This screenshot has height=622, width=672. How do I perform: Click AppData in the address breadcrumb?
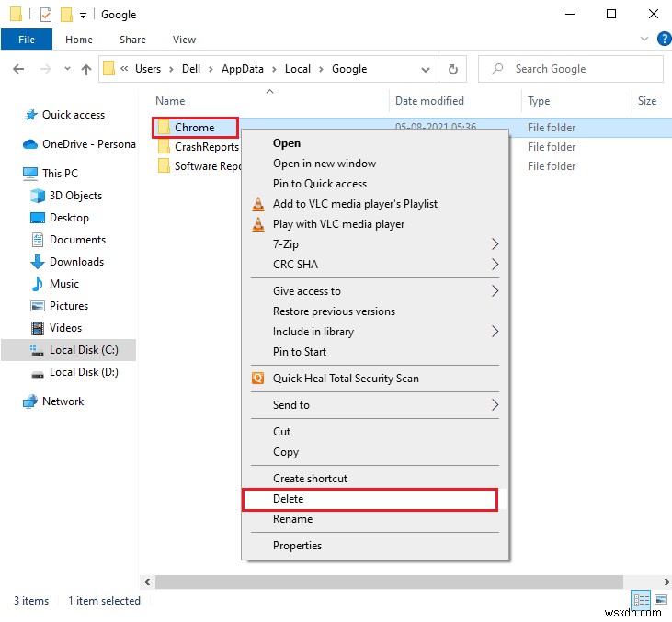(242, 69)
